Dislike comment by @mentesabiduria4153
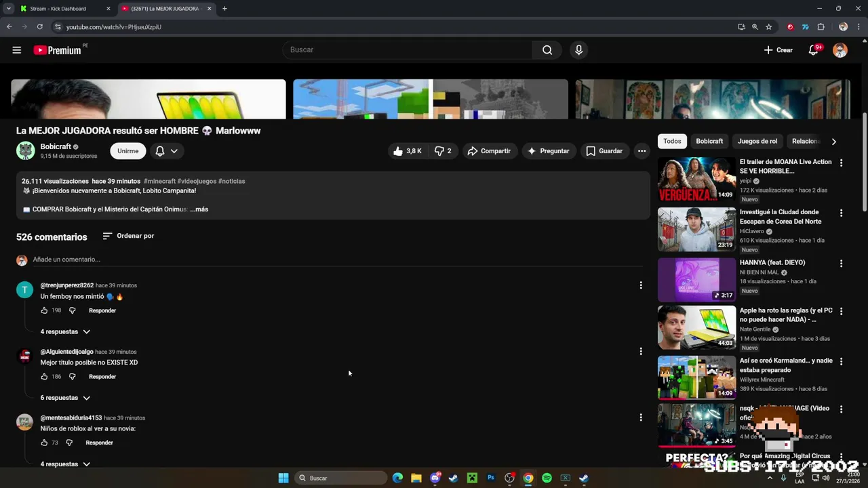Image resolution: width=868 pixels, height=488 pixels. click(x=69, y=443)
